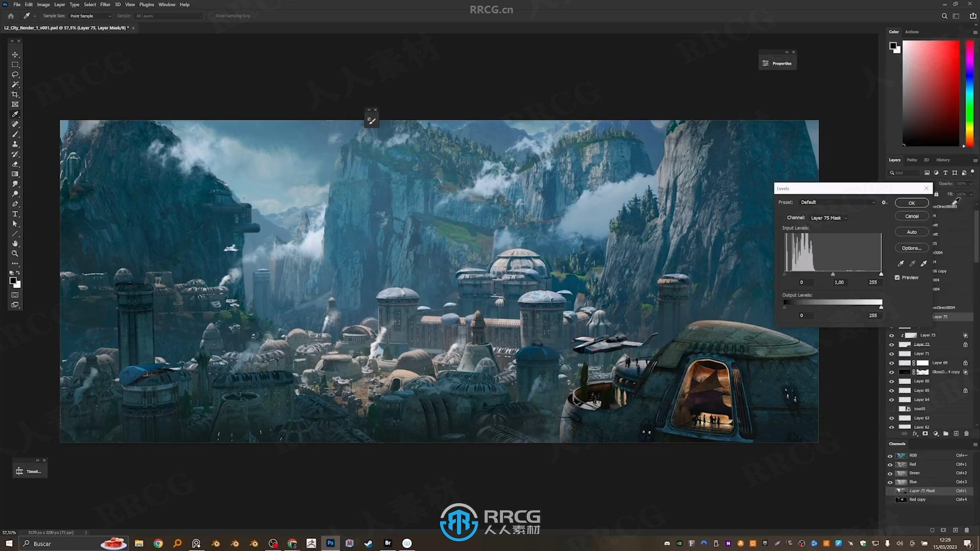Switch to the History tab
This screenshot has width=980, height=551.
(x=943, y=160)
